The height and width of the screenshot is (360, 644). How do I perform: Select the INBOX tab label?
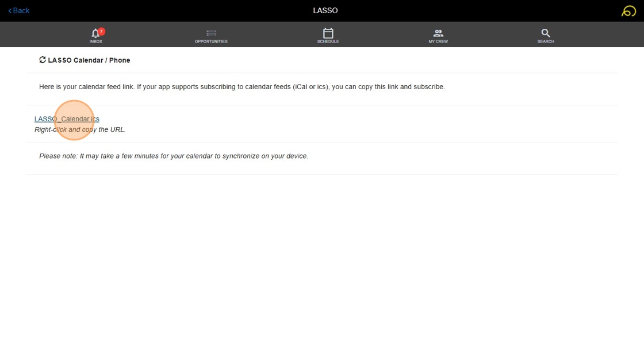(95, 41)
